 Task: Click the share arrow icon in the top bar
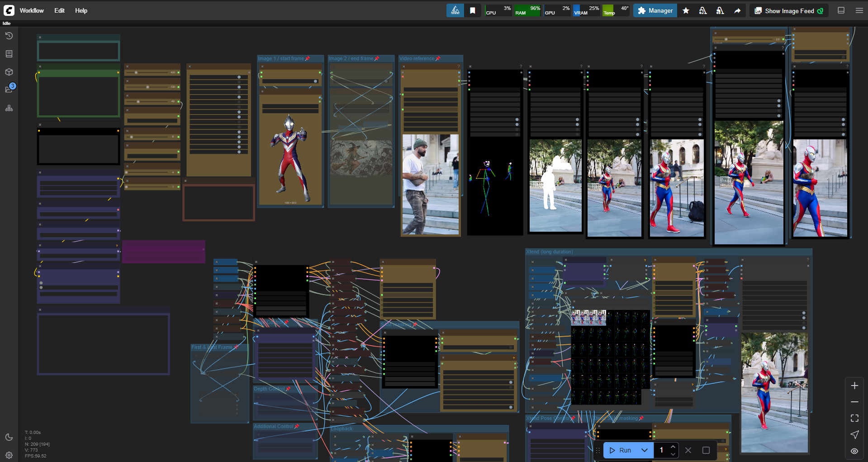(x=737, y=11)
